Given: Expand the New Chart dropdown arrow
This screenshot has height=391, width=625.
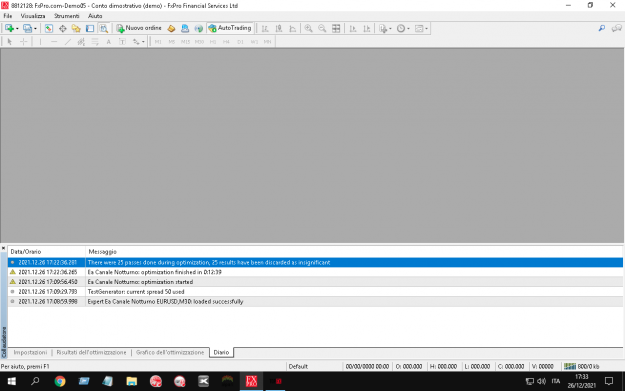Looking at the screenshot, I should coord(17,29).
